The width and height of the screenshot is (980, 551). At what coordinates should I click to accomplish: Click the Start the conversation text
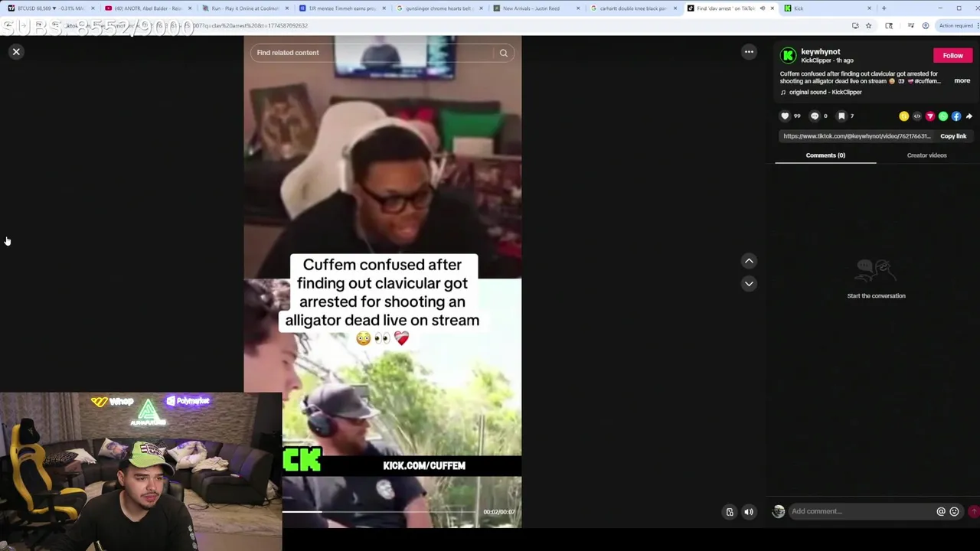tap(876, 296)
